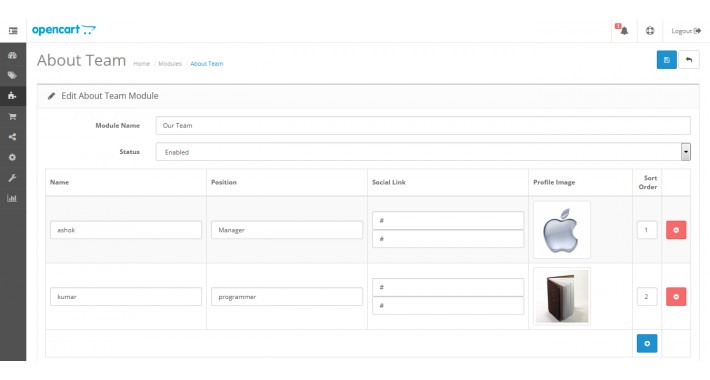Image resolution: width=710 pixels, height=380 pixels.
Task: Open the Marketing share icon in sidebar
Action: 12,137
